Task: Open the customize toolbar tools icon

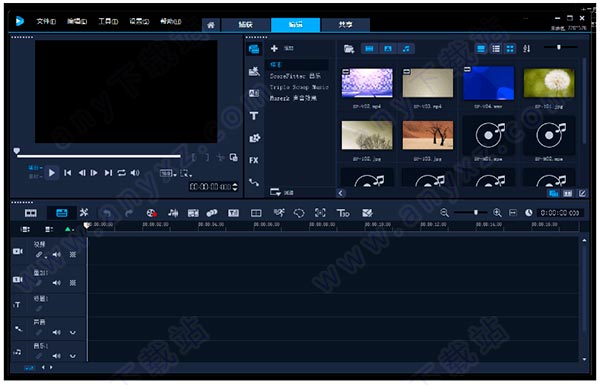Action: [x=84, y=213]
